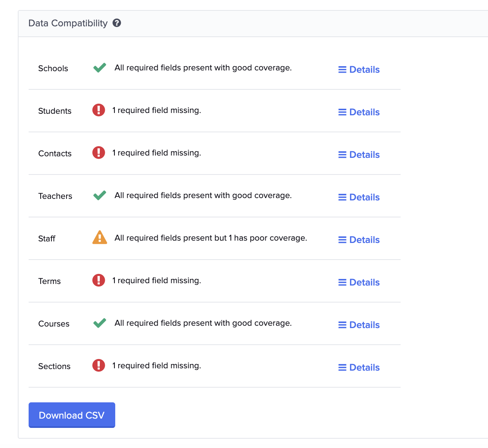Screen dimensions: 488x448
Task: Expand details for the Staff dataset
Action: [x=358, y=239]
